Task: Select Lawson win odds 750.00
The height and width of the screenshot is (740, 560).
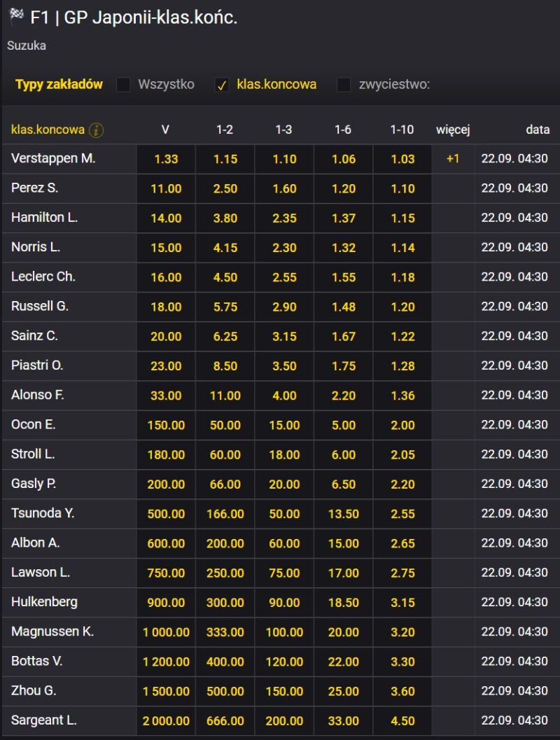Action: (x=166, y=573)
